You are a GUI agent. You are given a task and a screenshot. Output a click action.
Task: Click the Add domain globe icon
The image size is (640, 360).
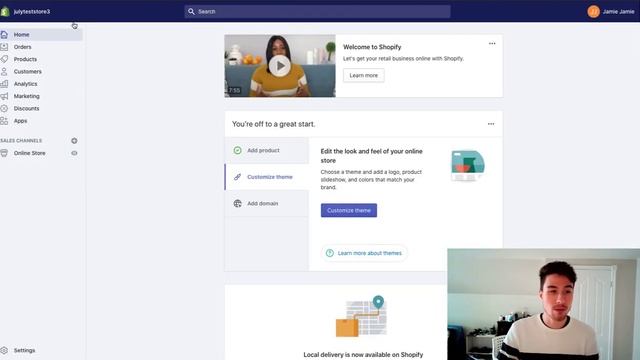(x=238, y=203)
